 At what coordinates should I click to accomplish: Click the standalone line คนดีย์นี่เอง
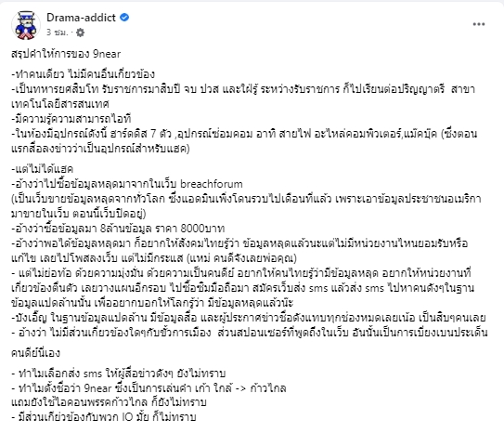[x=35, y=353]
